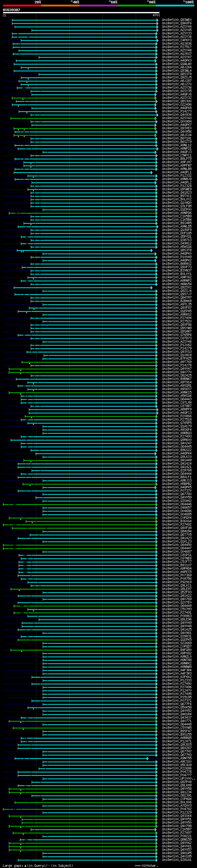The image size is (197, 868).
Task: Select the UniRef100_O64446 hit label
Action: click(x=177, y=504)
